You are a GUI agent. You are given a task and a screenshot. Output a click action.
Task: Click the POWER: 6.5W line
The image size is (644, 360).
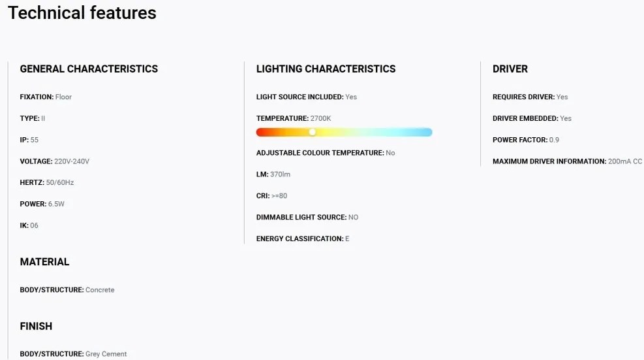[42, 204]
